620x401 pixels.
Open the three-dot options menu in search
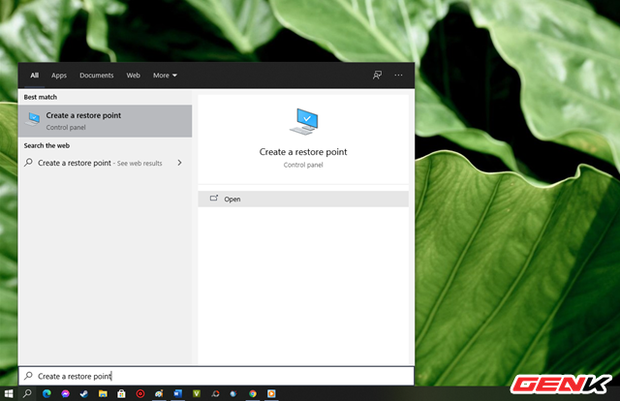point(399,75)
